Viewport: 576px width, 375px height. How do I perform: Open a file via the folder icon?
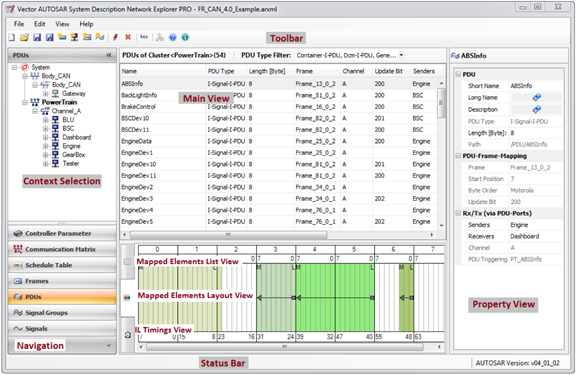[x=24, y=37]
